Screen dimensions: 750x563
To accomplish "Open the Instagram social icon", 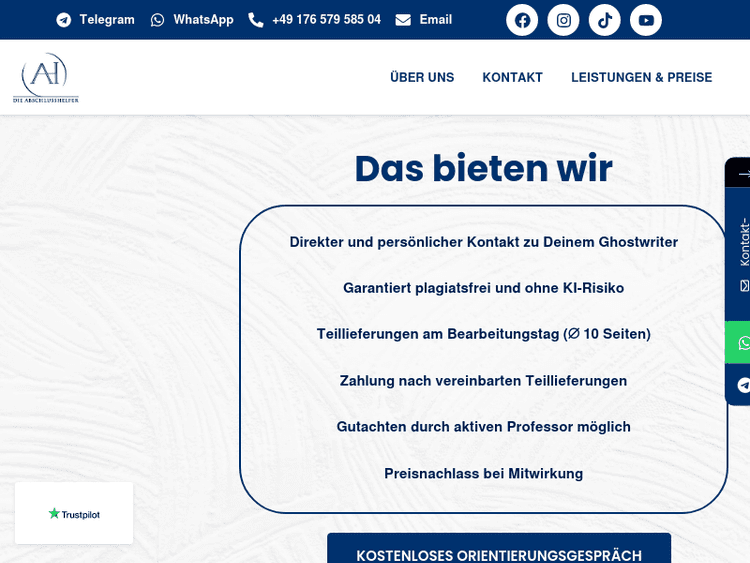I will [x=563, y=20].
